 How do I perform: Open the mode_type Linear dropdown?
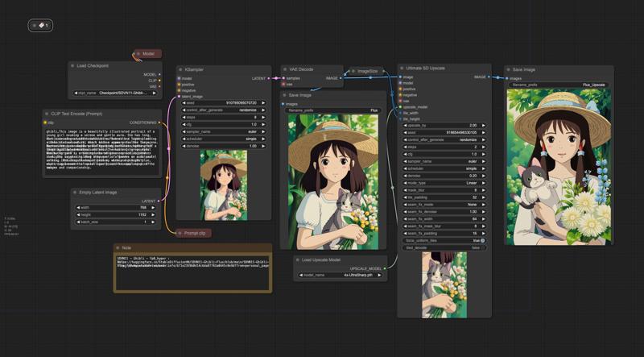pos(444,183)
